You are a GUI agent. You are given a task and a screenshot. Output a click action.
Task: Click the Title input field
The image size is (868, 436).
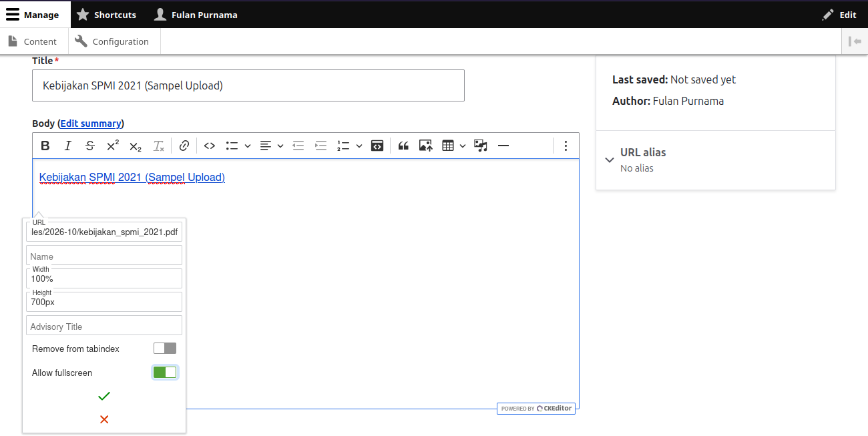[248, 85]
